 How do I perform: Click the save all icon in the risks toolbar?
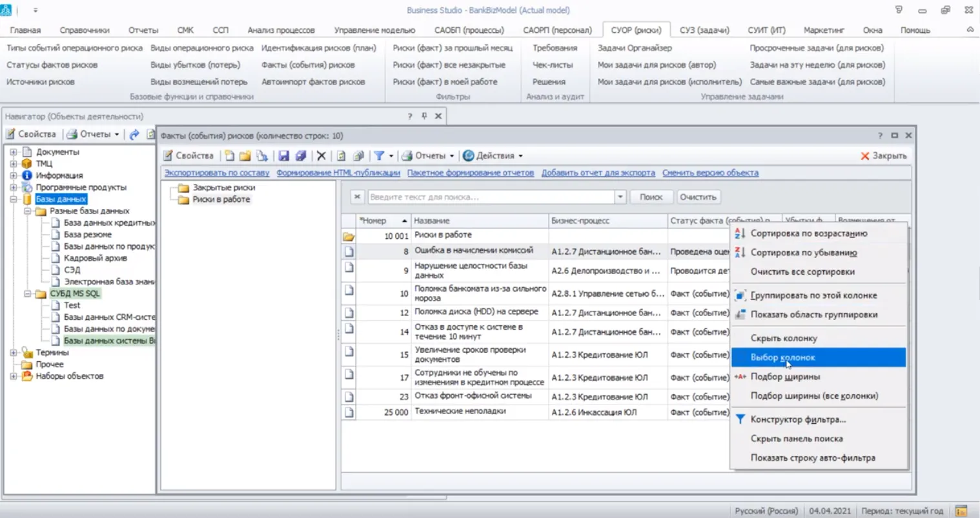tap(300, 155)
